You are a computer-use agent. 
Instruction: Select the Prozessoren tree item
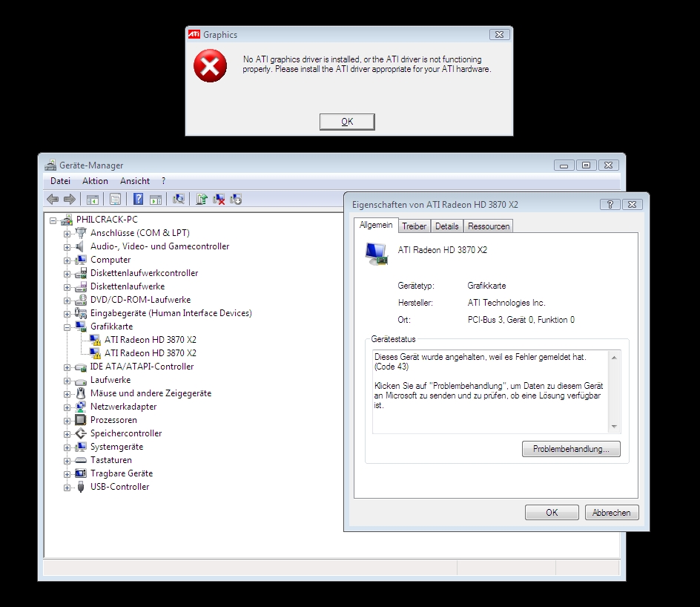113,420
